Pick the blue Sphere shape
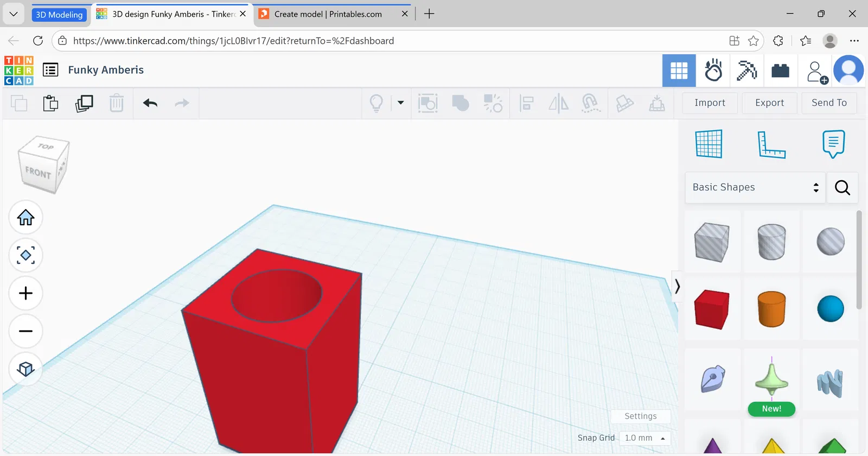 pyautogui.click(x=831, y=309)
